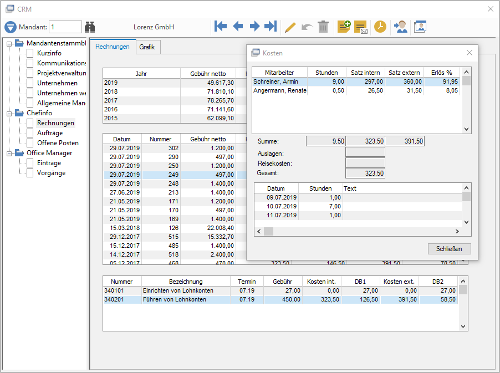Select year 2017 row
This screenshot has height=373, width=500.
174,101
